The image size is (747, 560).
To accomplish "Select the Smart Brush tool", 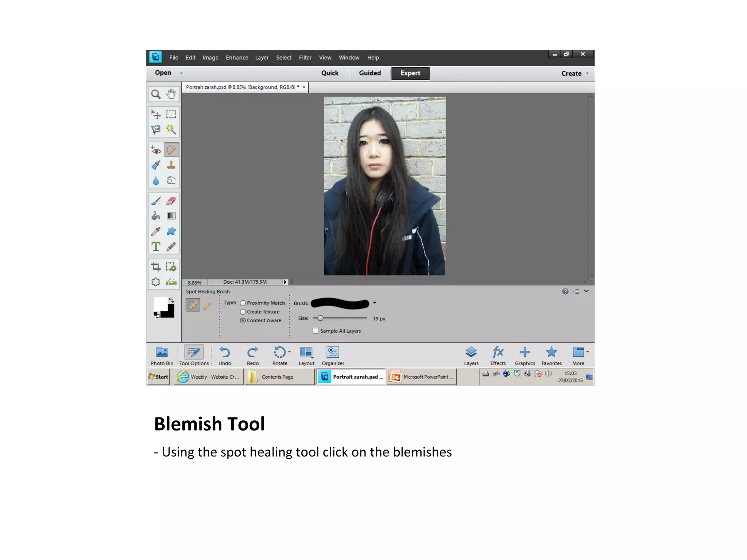I will coord(156,165).
